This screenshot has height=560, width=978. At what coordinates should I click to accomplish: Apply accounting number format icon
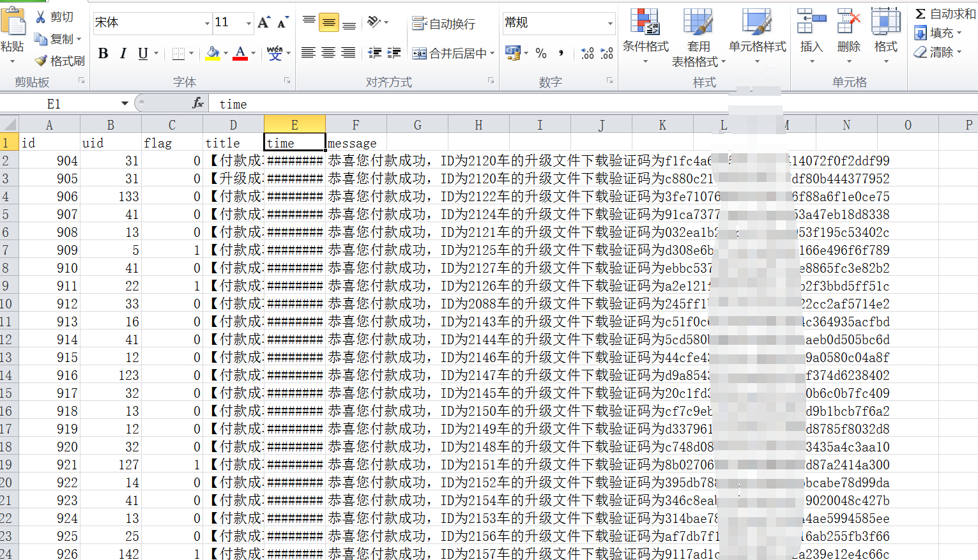click(x=512, y=53)
